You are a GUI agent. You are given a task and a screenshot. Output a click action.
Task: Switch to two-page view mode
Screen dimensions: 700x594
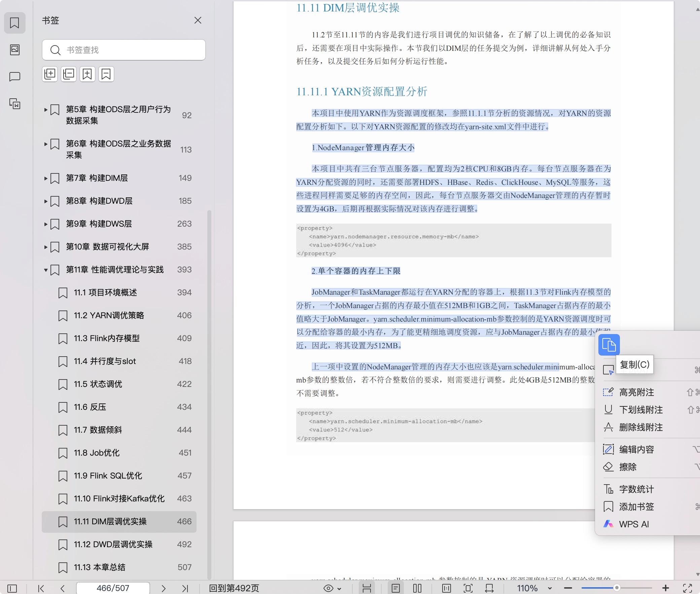point(417,588)
